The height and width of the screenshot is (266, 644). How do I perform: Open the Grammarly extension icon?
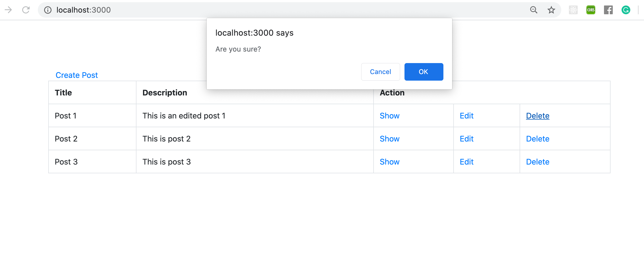click(626, 10)
